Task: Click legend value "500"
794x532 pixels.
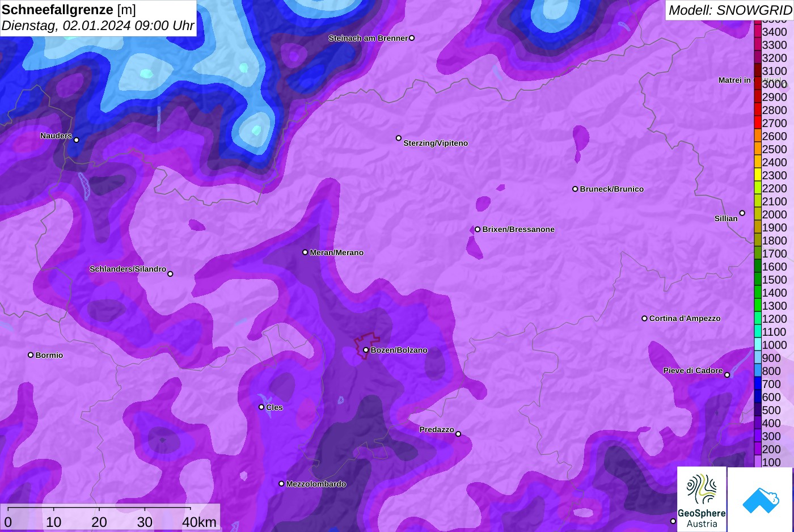Action: pyautogui.click(x=771, y=410)
